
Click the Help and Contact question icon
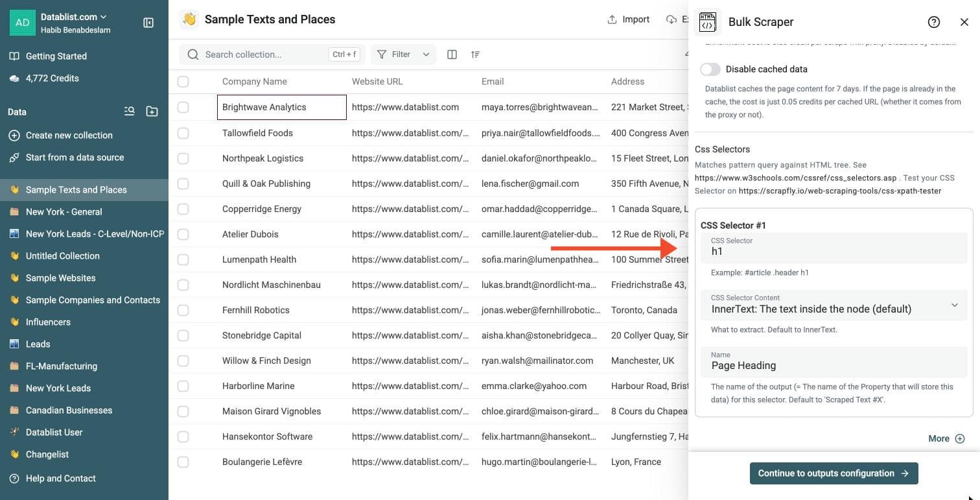pos(14,479)
